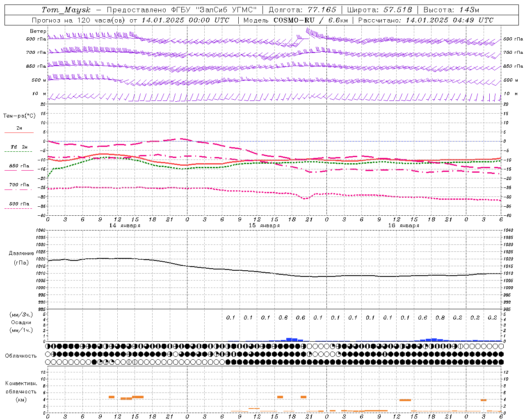Click the 16 января date label
This screenshot has width=525, height=420.
click(404, 226)
